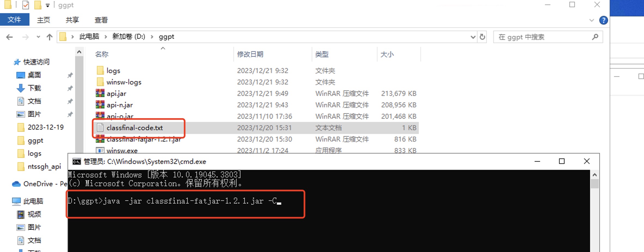
Task: Click the properties checkmark icon in title bar
Action: pos(26,5)
